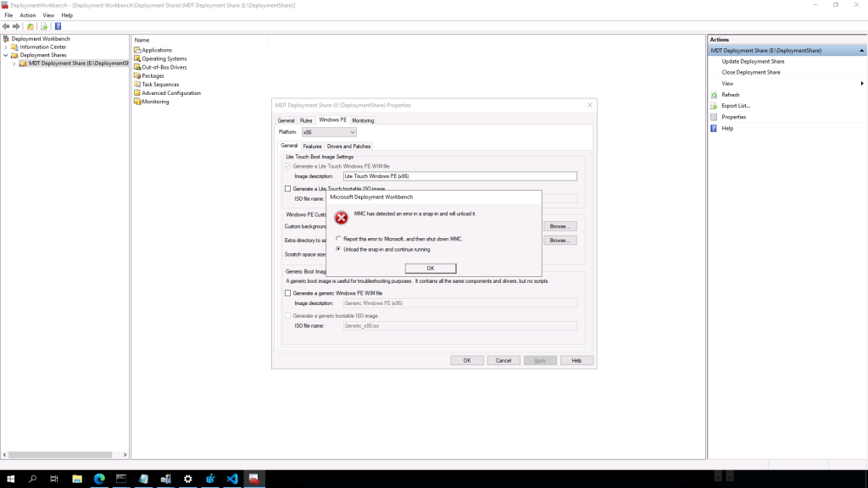
Task: Select Information Center in the tree
Action: point(42,47)
